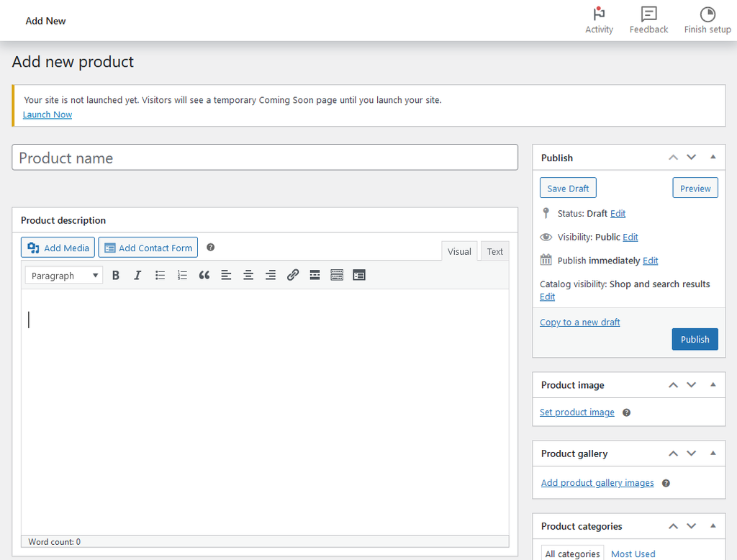
Task: Switch to the Text editor tab
Action: (494, 251)
